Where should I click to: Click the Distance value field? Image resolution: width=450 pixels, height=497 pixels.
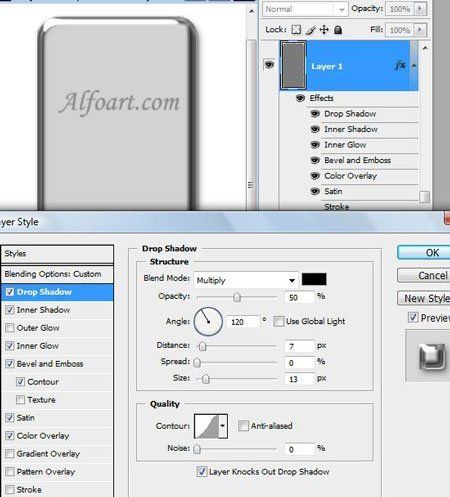299,347
